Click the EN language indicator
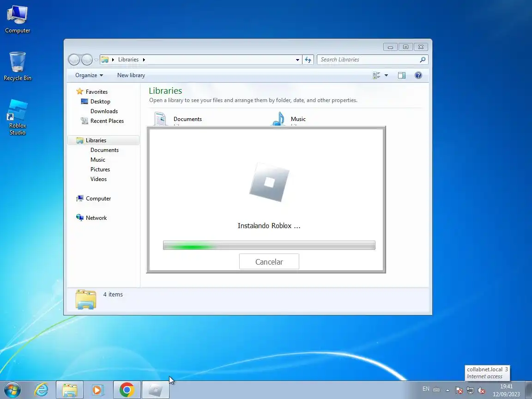532x399 pixels. (426, 389)
